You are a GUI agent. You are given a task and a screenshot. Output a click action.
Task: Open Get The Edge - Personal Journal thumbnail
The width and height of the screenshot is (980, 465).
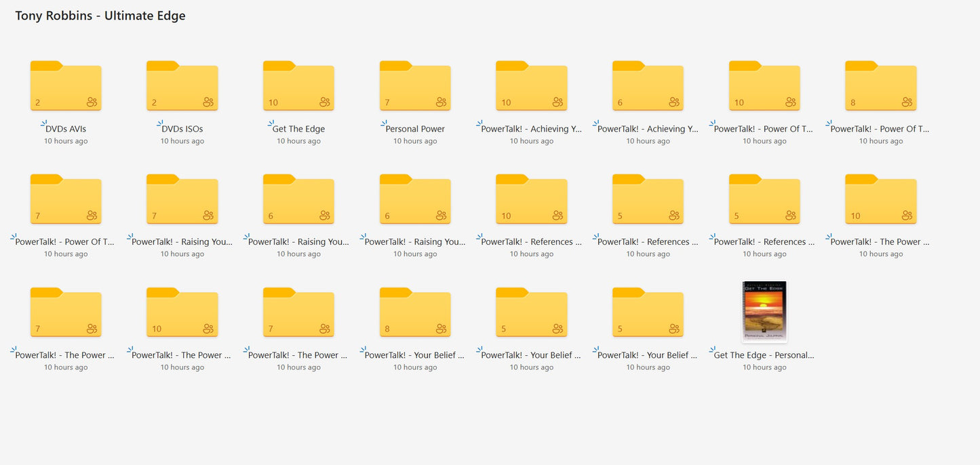(764, 312)
